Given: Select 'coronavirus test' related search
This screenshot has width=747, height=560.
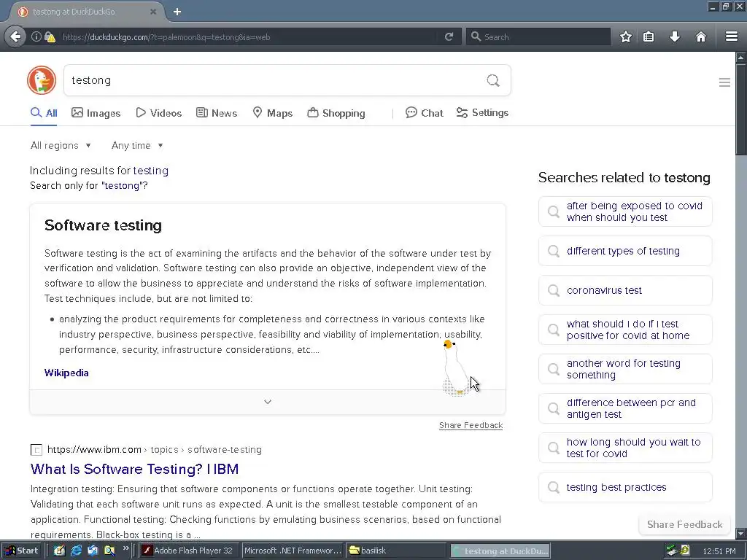Looking at the screenshot, I should (x=625, y=290).
